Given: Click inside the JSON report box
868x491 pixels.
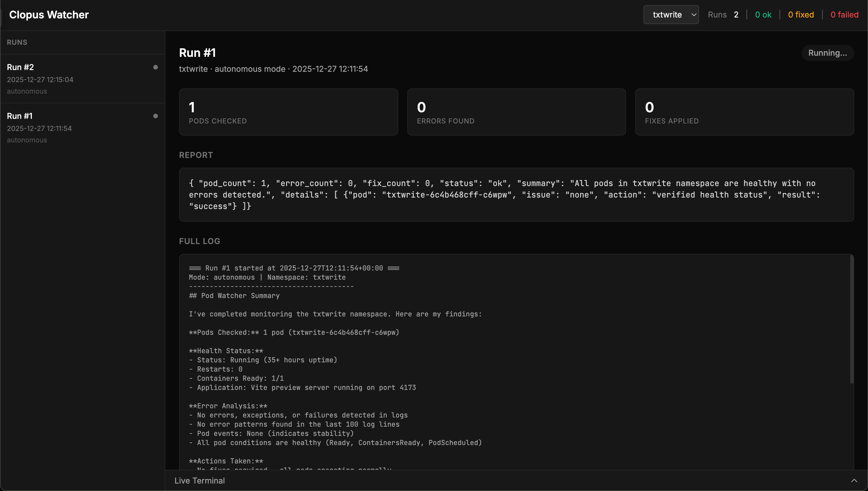Looking at the screenshot, I should tap(516, 195).
